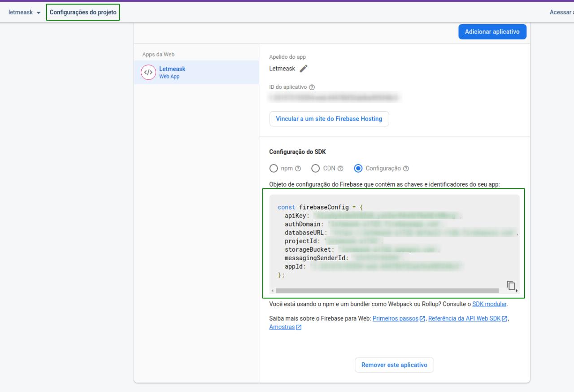
Task: Click the 'Apelido do app' label
Action: (287, 57)
